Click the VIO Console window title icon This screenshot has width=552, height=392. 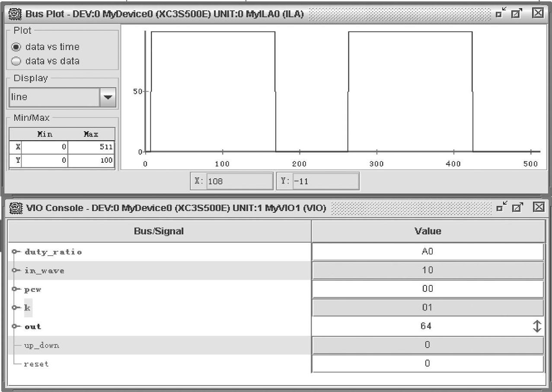[16, 208]
